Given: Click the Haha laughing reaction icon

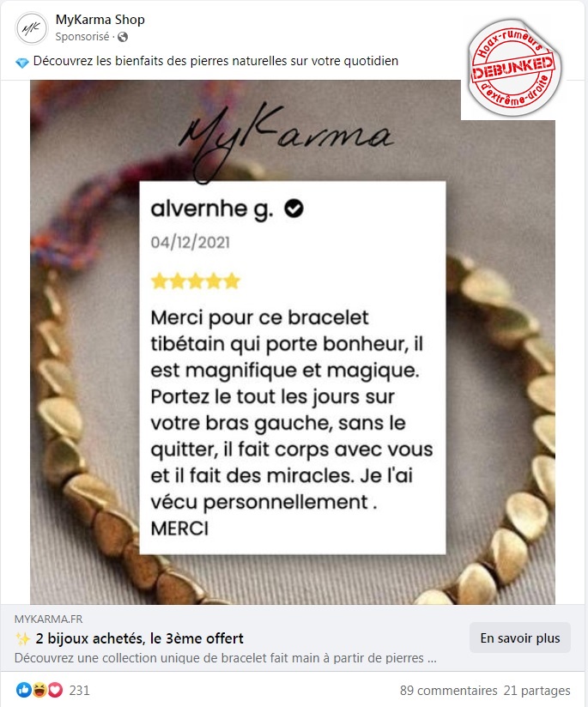Looking at the screenshot, I should pos(39,690).
